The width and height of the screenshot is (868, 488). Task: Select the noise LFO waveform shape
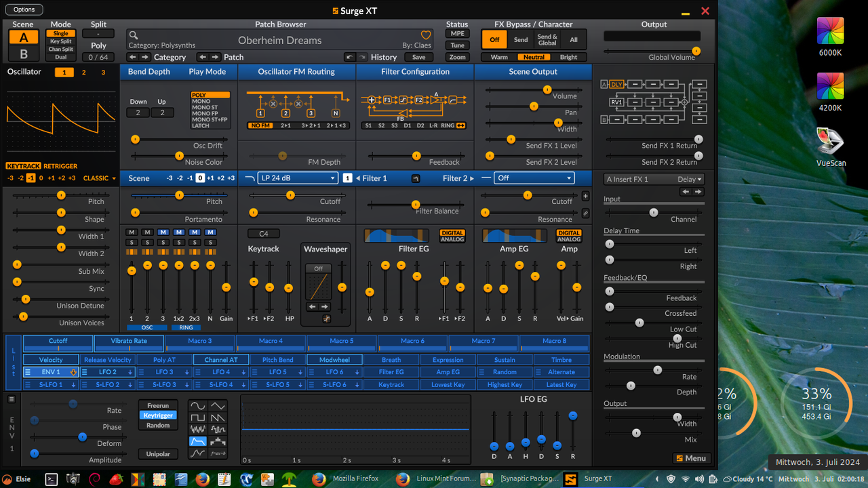pyautogui.click(x=198, y=429)
